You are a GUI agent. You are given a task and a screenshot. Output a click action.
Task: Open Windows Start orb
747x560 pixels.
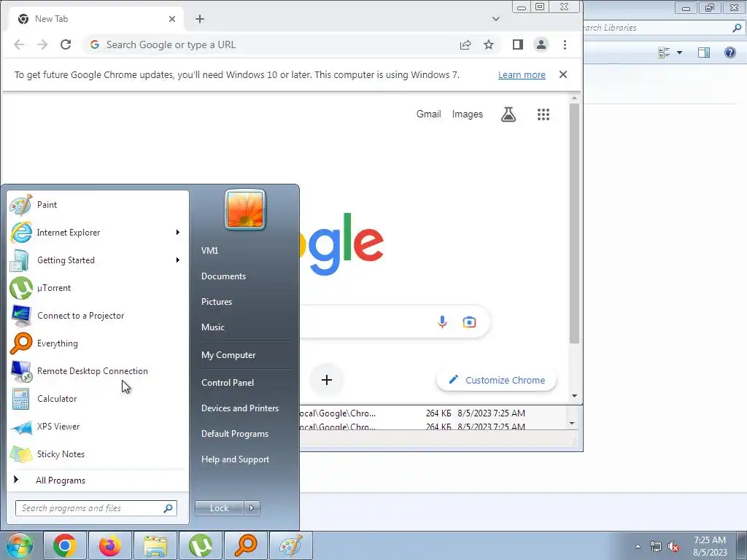click(x=19, y=545)
